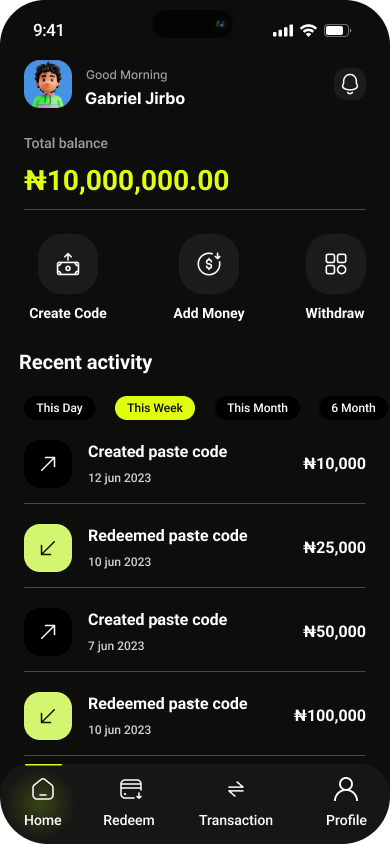Tap the Add Money dollar icon
390x844 pixels.
[209, 264]
